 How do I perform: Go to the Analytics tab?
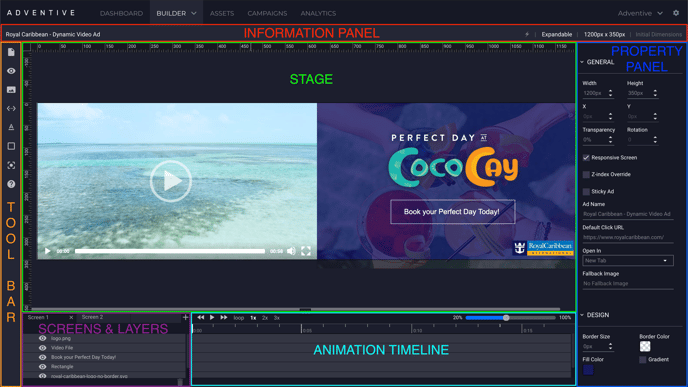tap(318, 13)
